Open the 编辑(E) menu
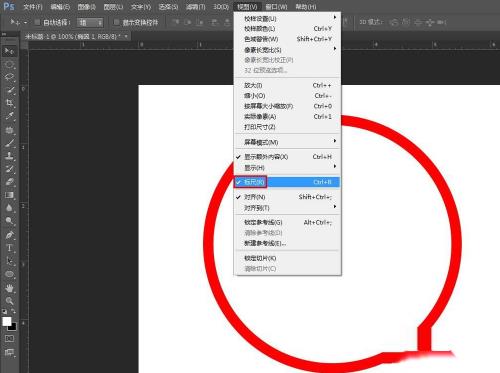 [60, 7]
